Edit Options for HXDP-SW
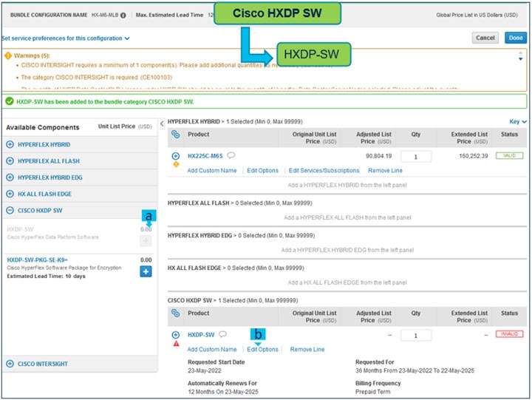The height and width of the screenshot is (400, 532). (x=262, y=350)
